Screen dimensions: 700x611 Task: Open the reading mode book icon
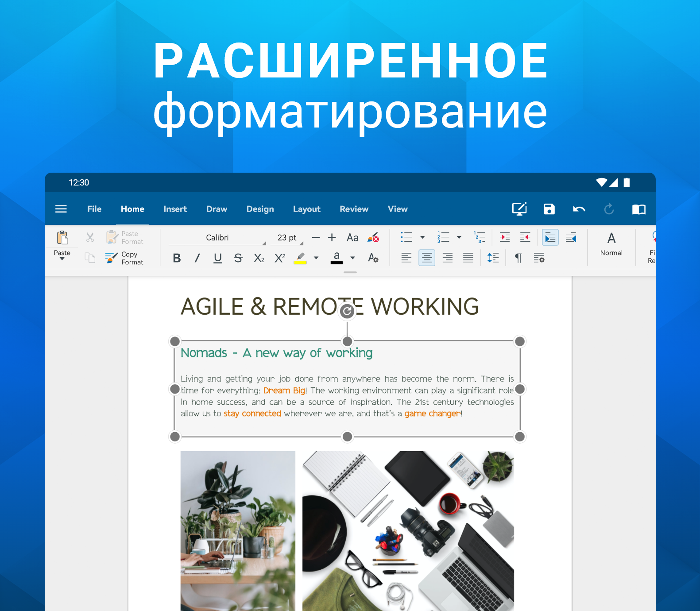[x=638, y=209]
